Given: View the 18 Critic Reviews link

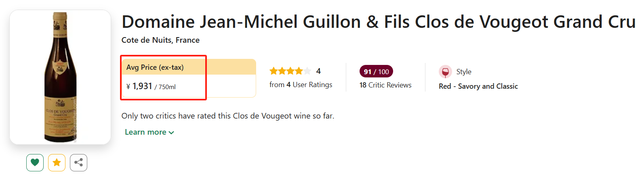Looking at the screenshot, I should (x=385, y=85).
